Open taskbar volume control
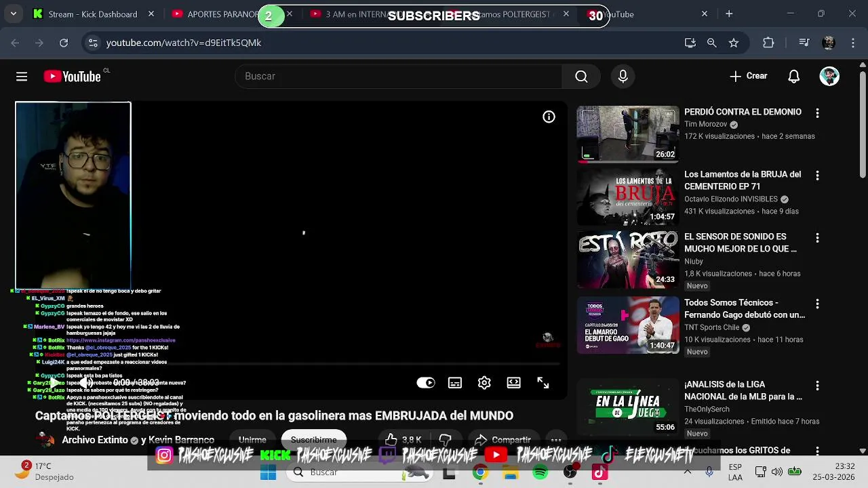This screenshot has width=868, height=488. [777, 472]
